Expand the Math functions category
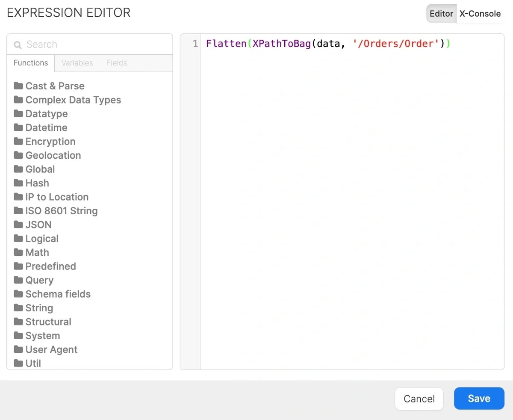Viewport: 513px width, 420px height. (31, 252)
